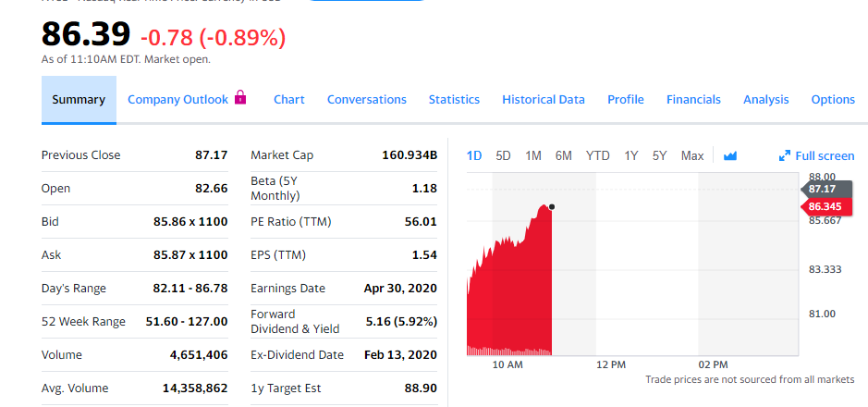Switch to the Chart tab
Screen dimensions: 868x407
(x=289, y=100)
